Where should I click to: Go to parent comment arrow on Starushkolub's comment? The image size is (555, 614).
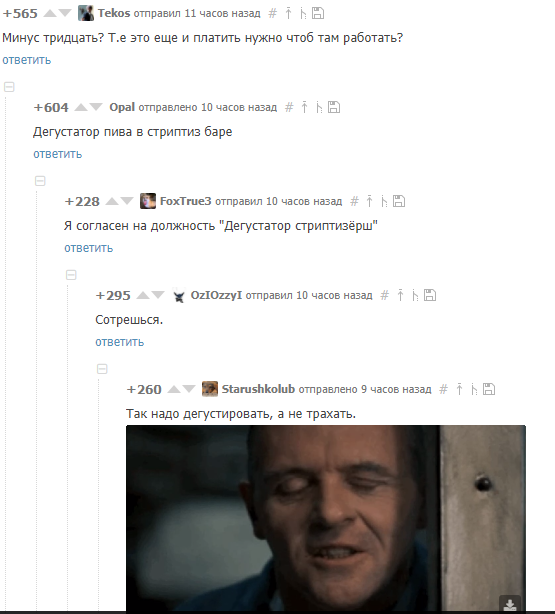pos(459,389)
